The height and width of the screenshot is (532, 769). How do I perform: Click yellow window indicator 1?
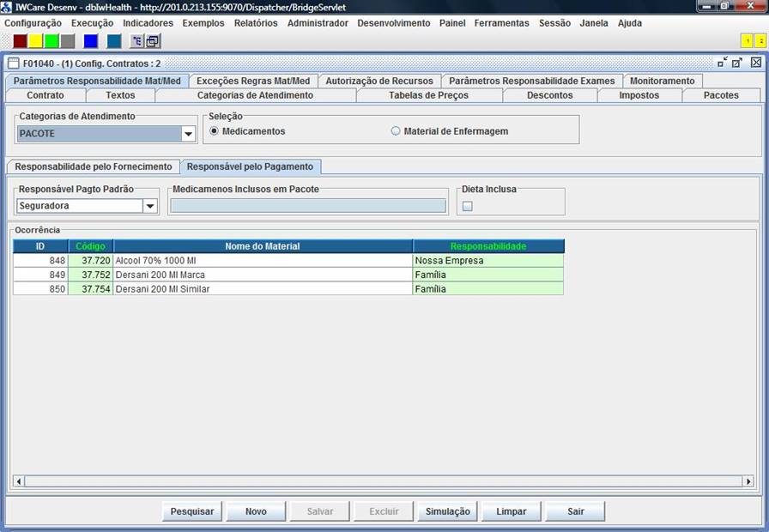point(748,41)
